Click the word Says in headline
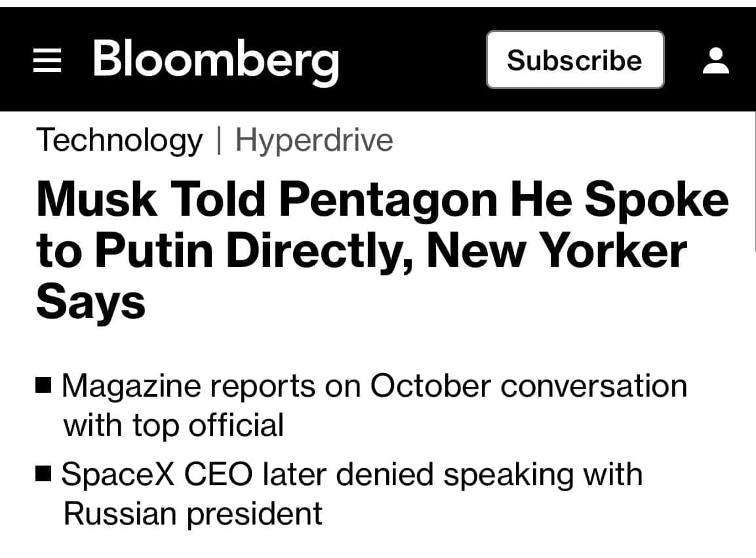The image size is (756, 558). tap(90, 301)
